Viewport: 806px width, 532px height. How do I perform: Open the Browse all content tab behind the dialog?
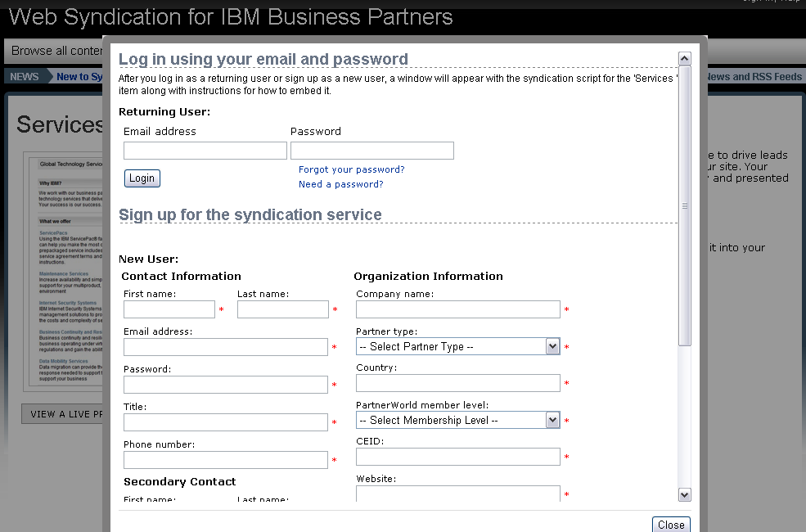56,51
